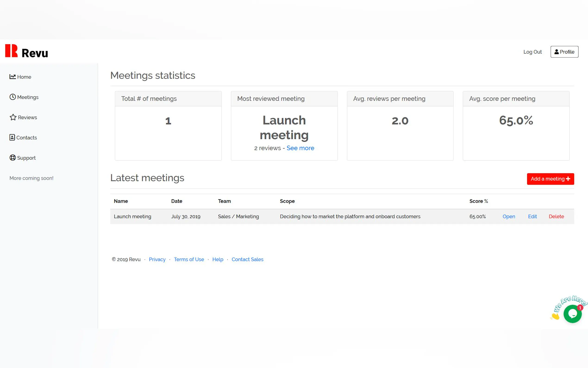
Task: Go to Meetings in the sidebar
Action: 24,97
